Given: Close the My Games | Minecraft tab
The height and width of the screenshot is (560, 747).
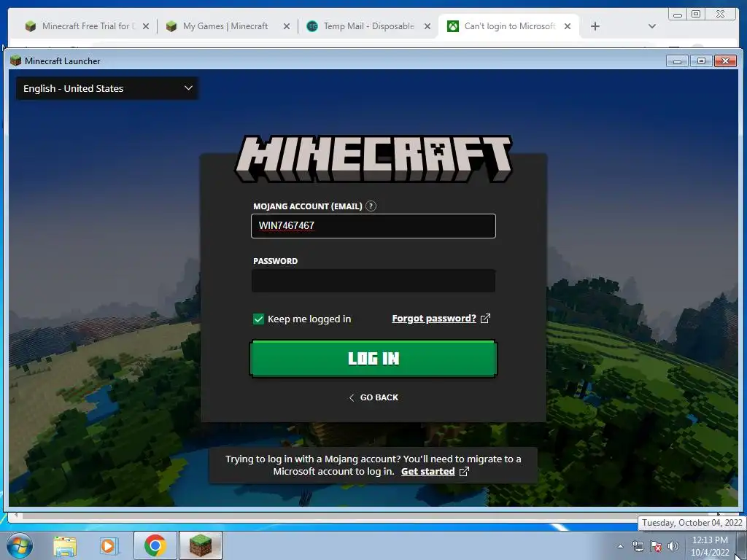Looking at the screenshot, I should (x=286, y=26).
